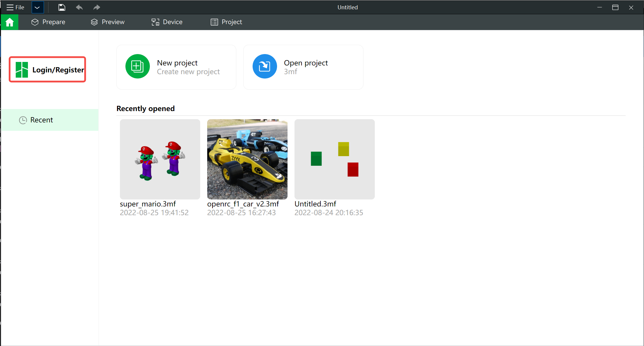
Task: Click the New Project icon
Action: tap(137, 67)
